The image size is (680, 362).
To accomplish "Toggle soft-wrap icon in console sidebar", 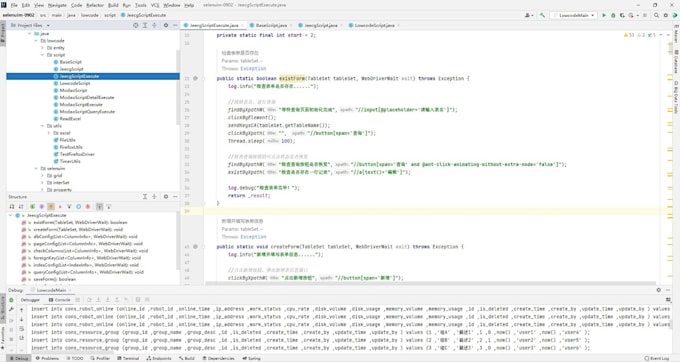I will click(x=21, y=329).
